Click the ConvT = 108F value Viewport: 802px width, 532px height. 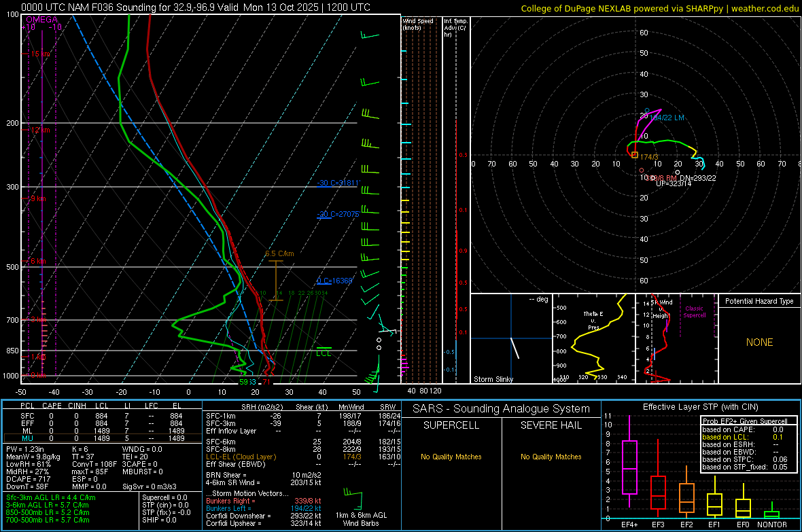click(94, 464)
